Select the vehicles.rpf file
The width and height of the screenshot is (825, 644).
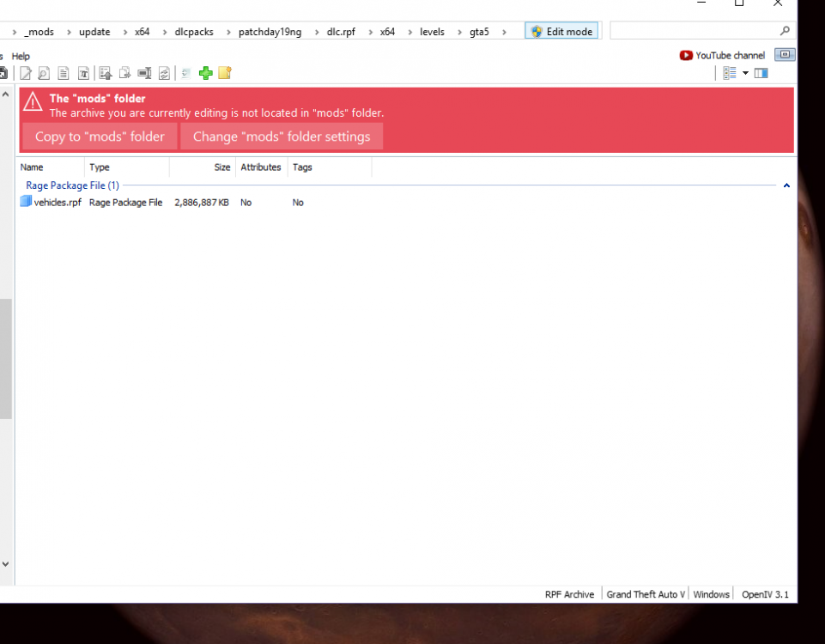coord(58,203)
